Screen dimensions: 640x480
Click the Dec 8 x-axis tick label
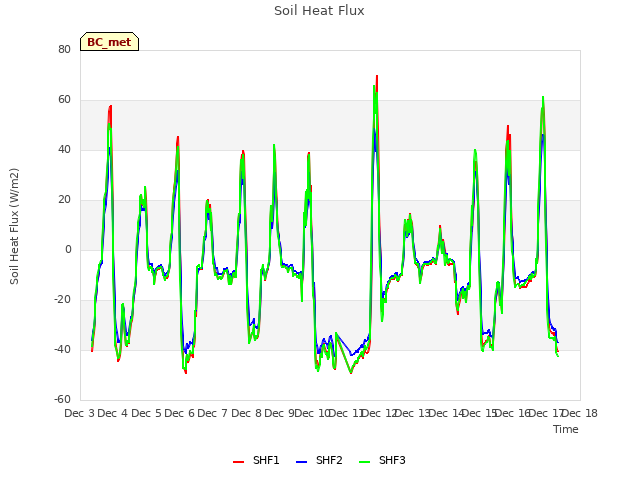point(246,413)
